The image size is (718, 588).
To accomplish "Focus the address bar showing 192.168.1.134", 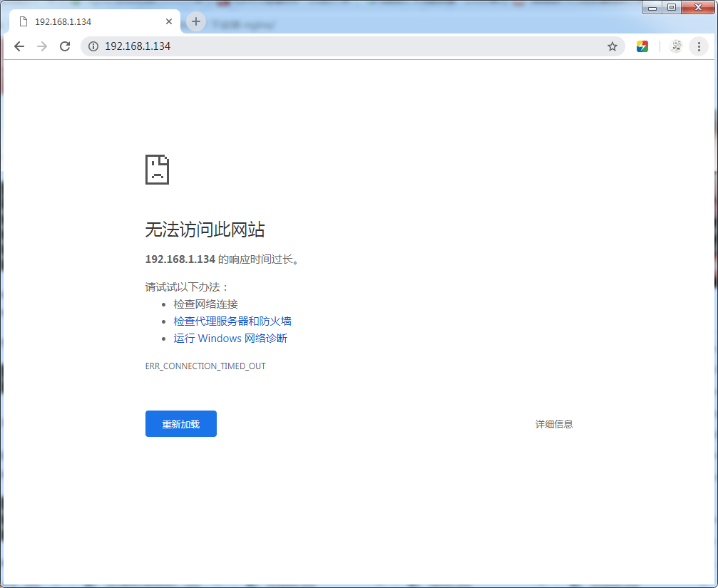I will [x=342, y=46].
